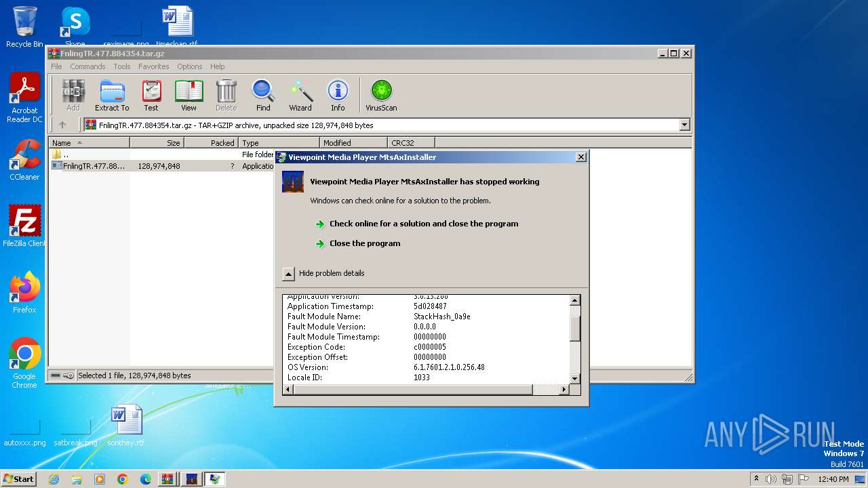This screenshot has width=868, height=488.
Task: Click the status bar drive icon in WinRAR
Action: point(56,375)
